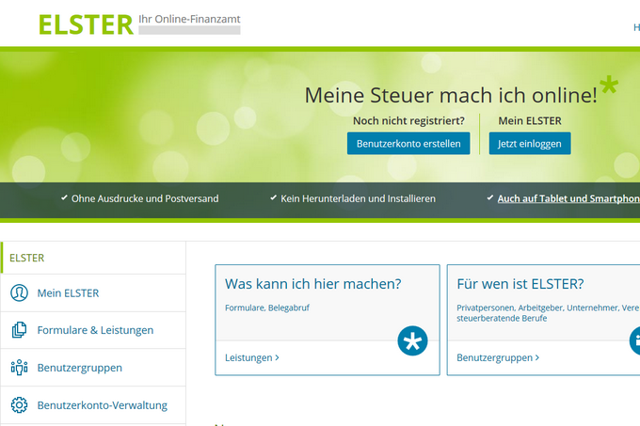The height and width of the screenshot is (426, 640).
Task: Click the Meine Steuer mach ich online! headline
Action: tap(451, 95)
